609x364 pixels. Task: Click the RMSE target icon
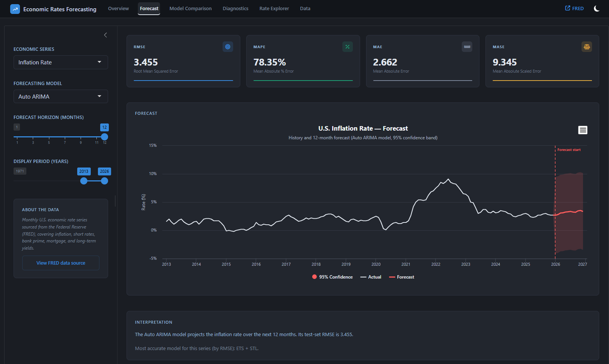[228, 47]
